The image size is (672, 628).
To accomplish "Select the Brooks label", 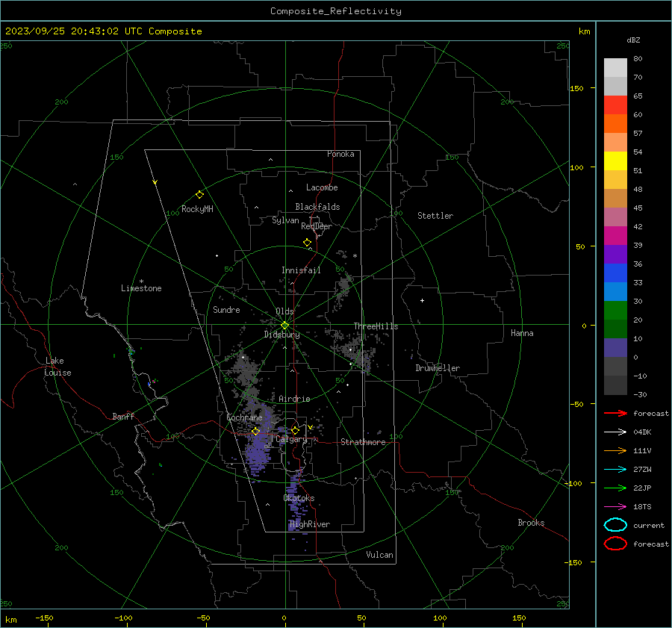I will coord(531,523).
